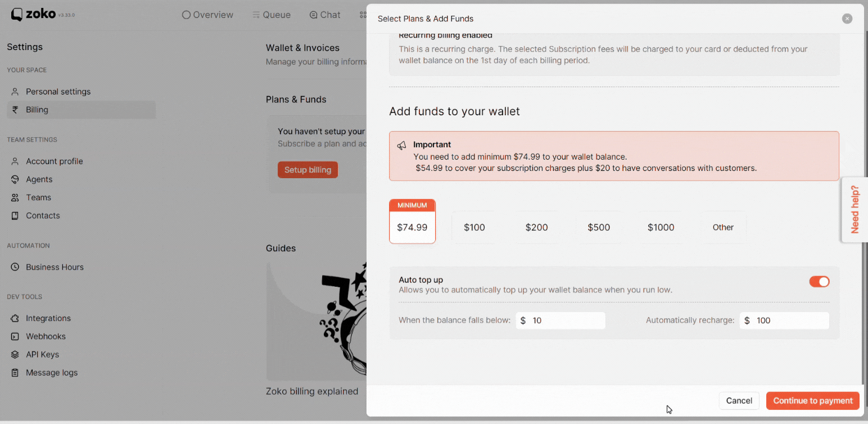This screenshot has height=424, width=868.
Task: Choose the $500 wallet amount
Action: coord(599,227)
